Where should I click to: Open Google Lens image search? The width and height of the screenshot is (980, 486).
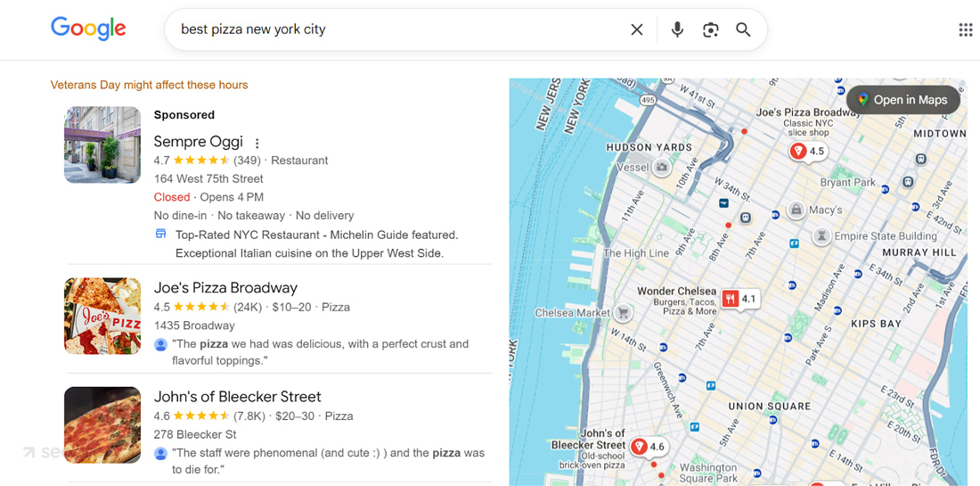point(710,29)
